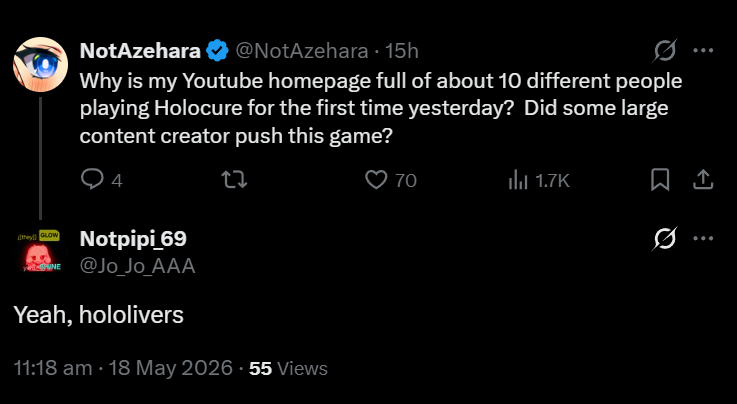This screenshot has width=737, height=404.
Task: Open replies on NotAzehara's tweet
Action: tap(102, 180)
